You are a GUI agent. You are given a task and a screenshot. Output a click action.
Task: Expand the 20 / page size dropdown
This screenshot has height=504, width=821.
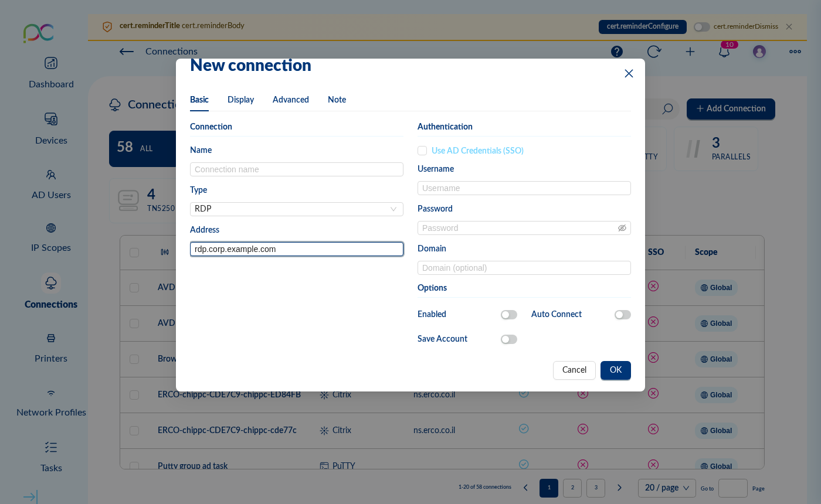pyautogui.click(x=667, y=488)
